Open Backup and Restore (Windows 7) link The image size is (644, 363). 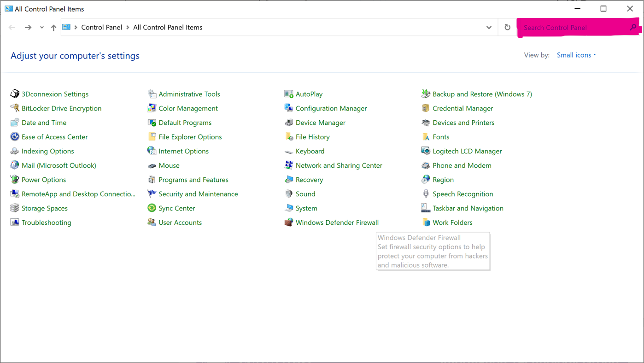tap(482, 94)
